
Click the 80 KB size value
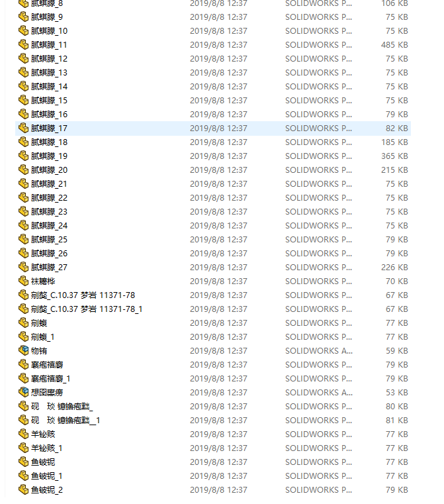coord(397,406)
